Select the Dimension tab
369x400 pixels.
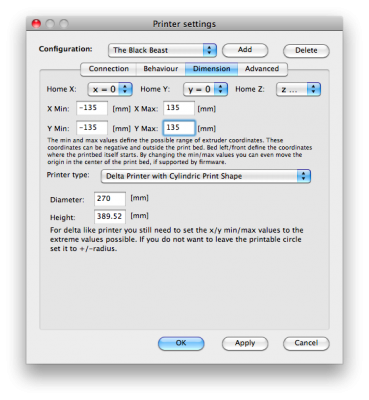[x=212, y=69]
